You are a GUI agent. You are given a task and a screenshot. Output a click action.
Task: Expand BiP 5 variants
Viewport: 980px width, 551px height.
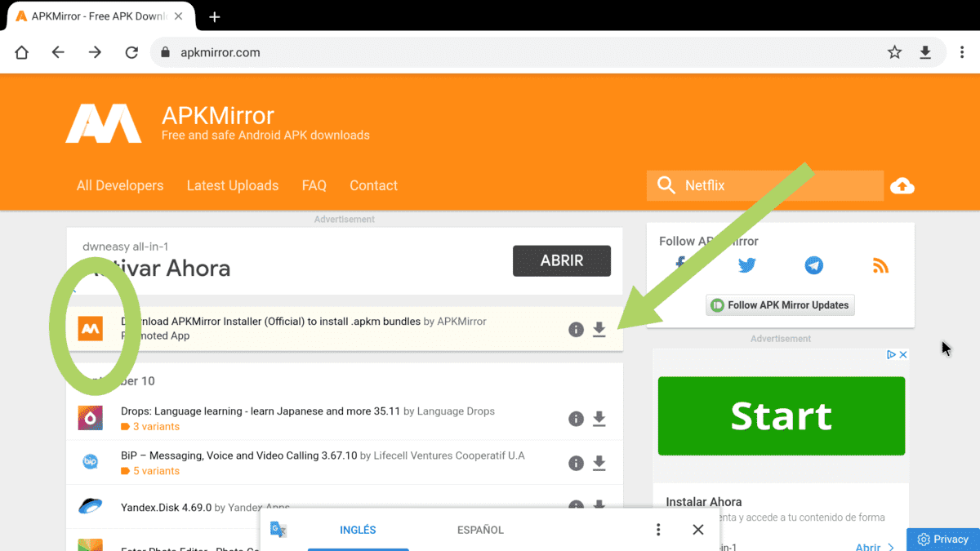pos(150,471)
